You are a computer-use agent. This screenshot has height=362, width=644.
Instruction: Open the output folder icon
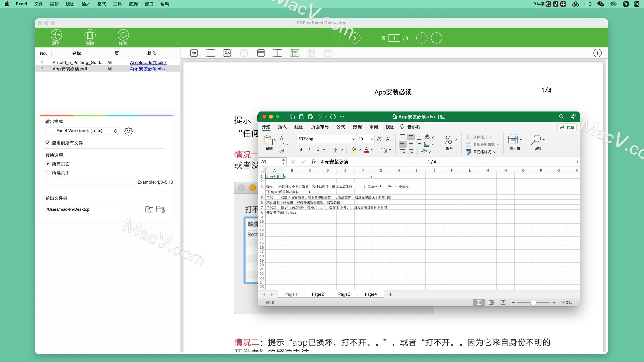click(x=160, y=209)
